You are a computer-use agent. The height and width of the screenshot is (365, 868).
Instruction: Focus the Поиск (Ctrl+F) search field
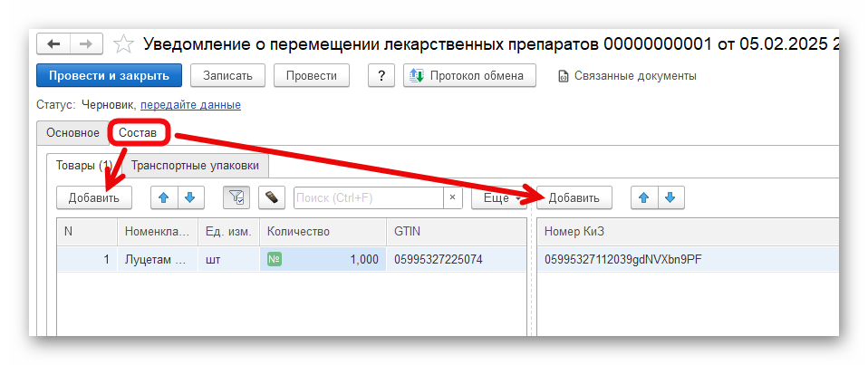click(369, 198)
